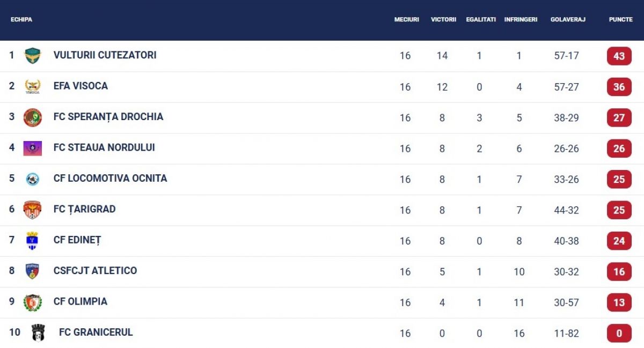This screenshot has height=348, width=644.
Task: Sort by the Golaveraj column header
Action: point(568,19)
